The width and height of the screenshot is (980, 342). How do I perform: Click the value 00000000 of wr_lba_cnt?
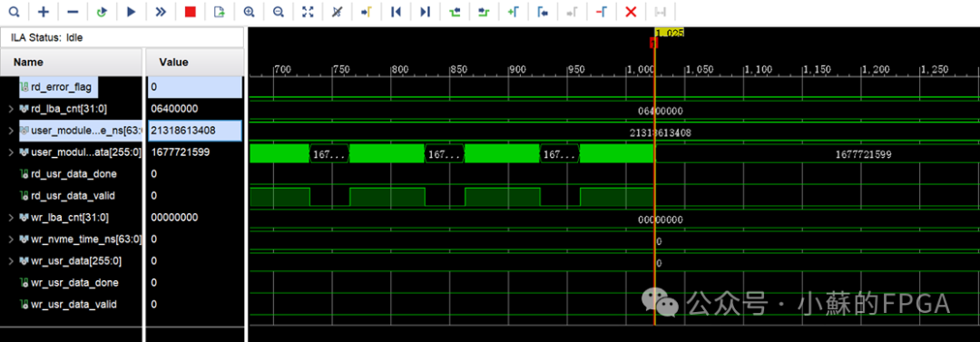(x=174, y=218)
